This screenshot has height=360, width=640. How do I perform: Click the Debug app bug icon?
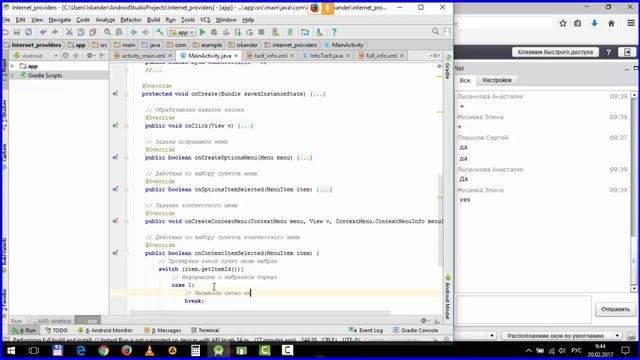[x=214, y=32]
